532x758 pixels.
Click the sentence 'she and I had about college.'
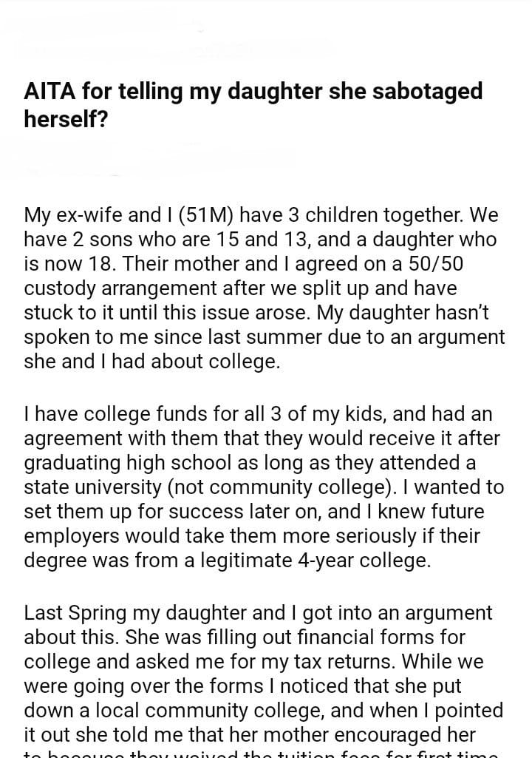pos(152,362)
